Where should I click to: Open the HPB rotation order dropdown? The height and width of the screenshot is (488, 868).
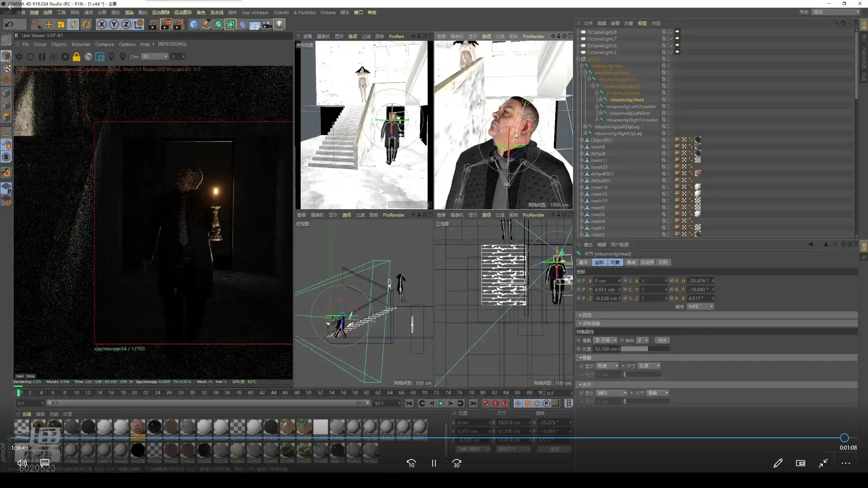click(700, 307)
